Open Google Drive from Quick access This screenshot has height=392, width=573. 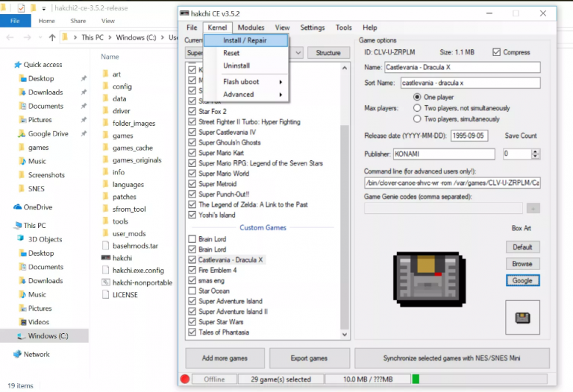[48, 133]
